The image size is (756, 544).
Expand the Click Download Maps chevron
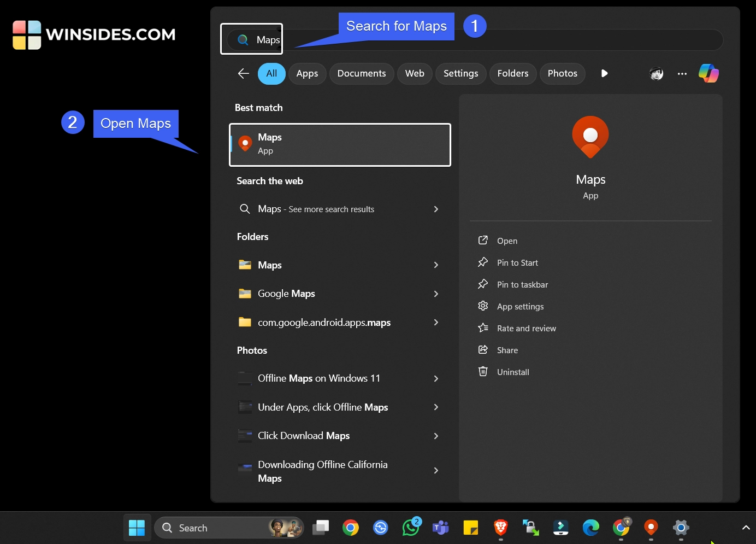click(436, 436)
